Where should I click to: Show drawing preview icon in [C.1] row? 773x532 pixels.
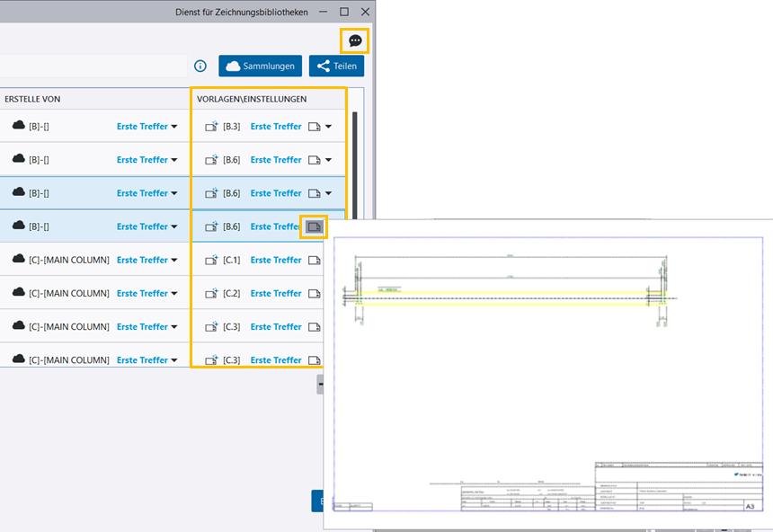click(x=314, y=260)
